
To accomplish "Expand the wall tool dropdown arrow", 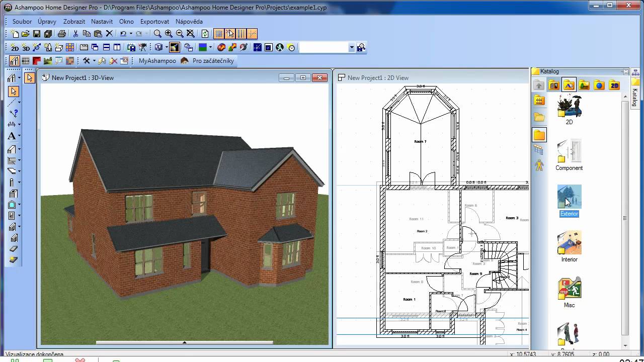I will click(x=19, y=78).
